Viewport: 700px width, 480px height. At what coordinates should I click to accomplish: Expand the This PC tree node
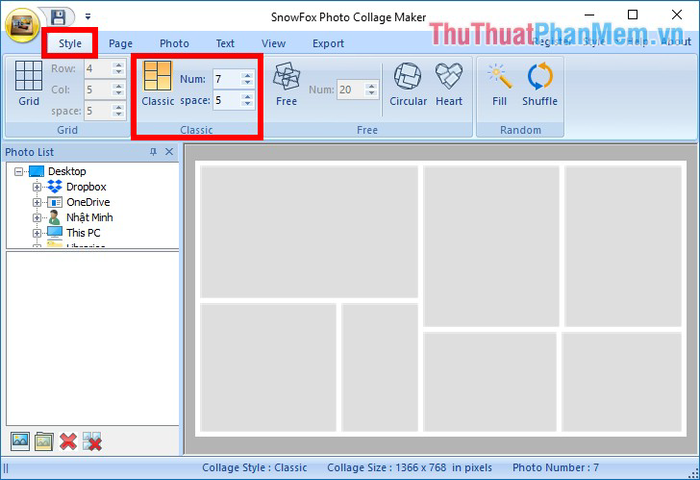pos(37,233)
